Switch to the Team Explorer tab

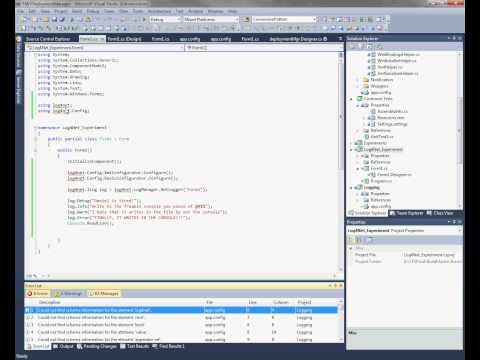tap(406, 213)
